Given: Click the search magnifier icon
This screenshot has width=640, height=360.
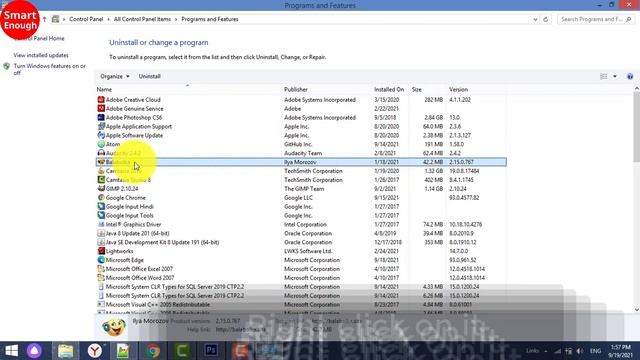Looking at the screenshot, I should pos(629,19).
